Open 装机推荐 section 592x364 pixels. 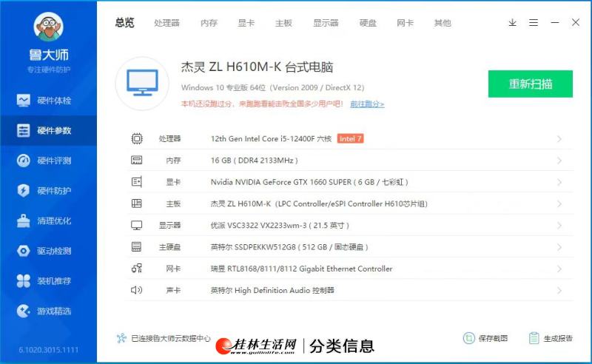click(48, 281)
